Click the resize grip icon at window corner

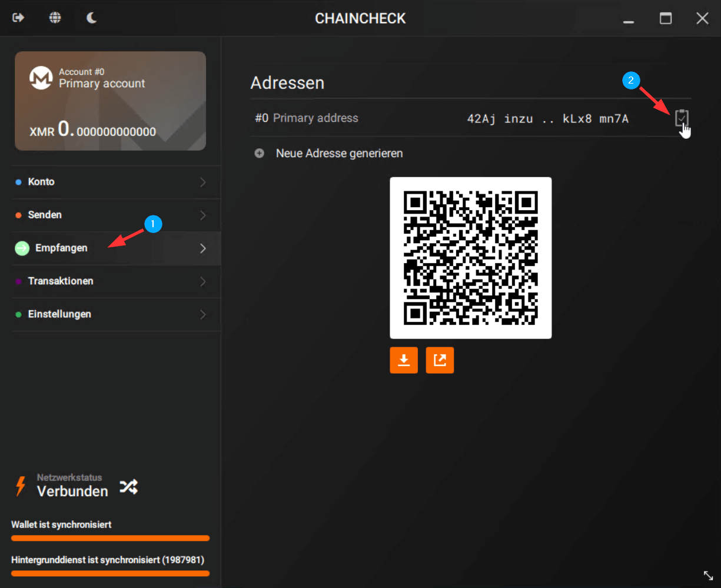[708, 575]
